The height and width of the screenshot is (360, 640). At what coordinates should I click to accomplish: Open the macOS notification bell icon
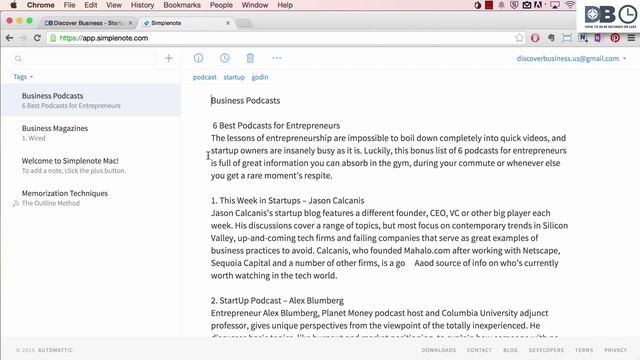pos(501,5)
